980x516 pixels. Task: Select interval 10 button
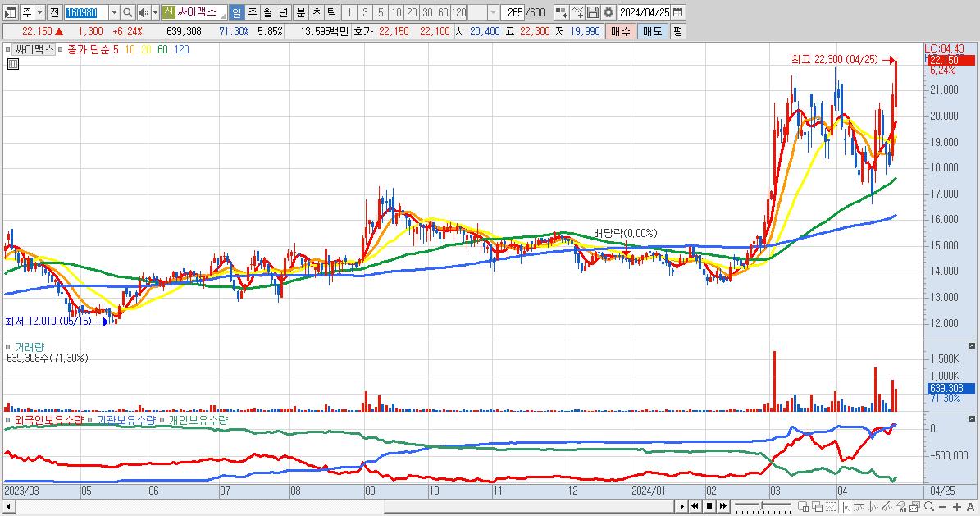coord(396,12)
